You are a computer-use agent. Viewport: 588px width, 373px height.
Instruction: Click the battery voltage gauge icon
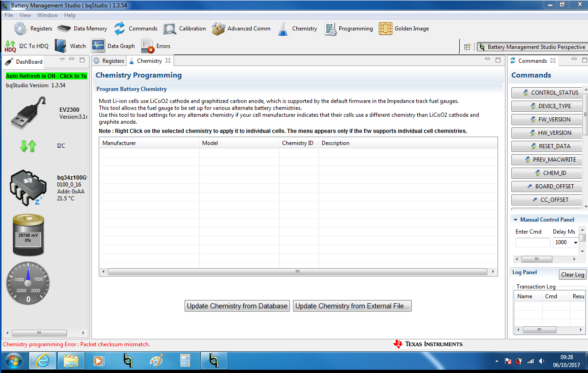click(x=28, y=235)
